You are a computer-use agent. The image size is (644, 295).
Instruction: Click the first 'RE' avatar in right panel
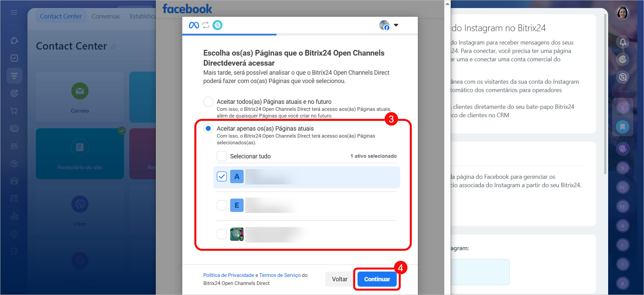623,187
